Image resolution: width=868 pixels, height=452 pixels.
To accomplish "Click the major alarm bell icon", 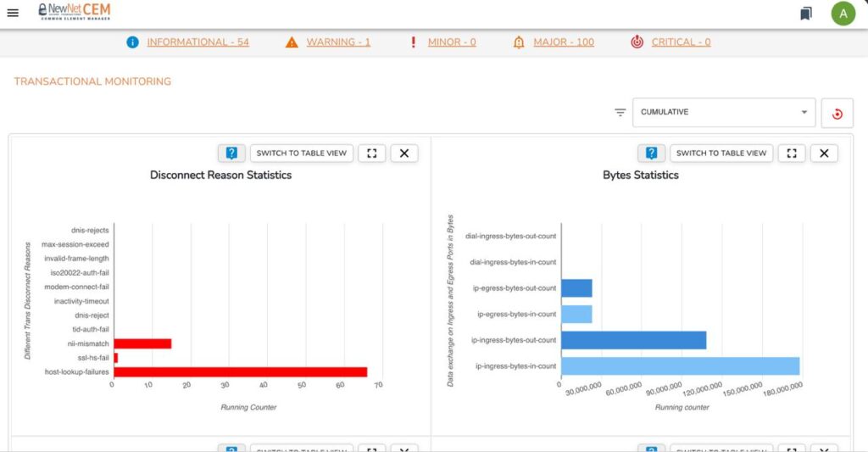I will point(519,42).
